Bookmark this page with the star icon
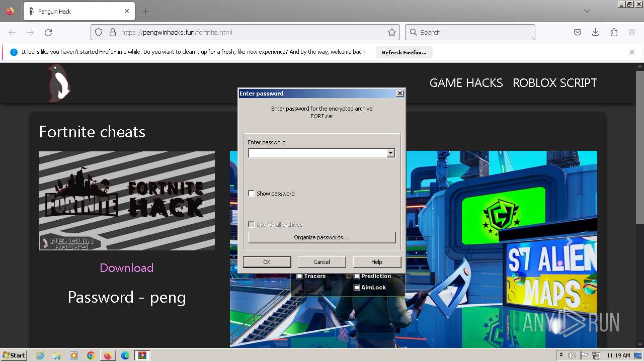The image size is (644, 362). [392, 32]
